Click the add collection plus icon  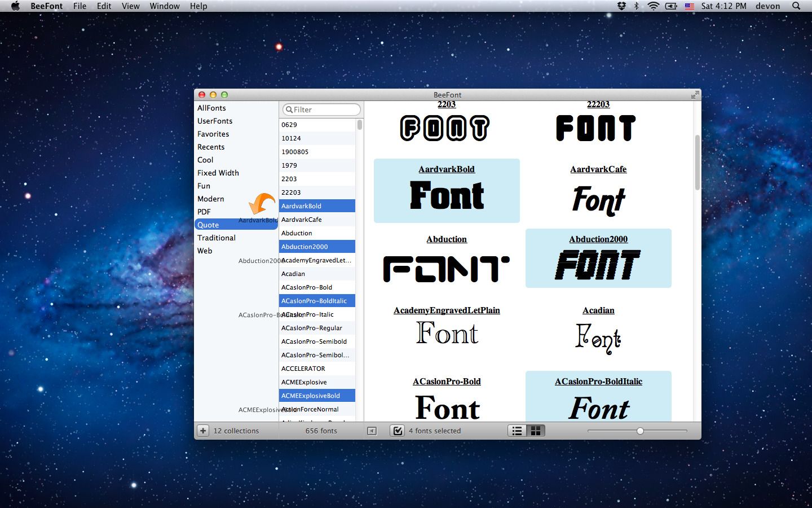(x=202, y=431)
